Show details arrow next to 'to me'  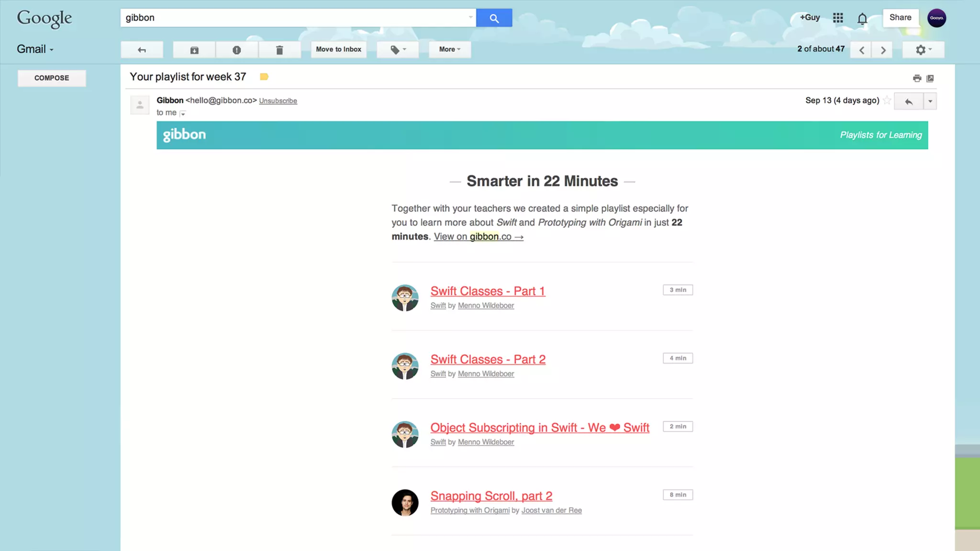183,113
